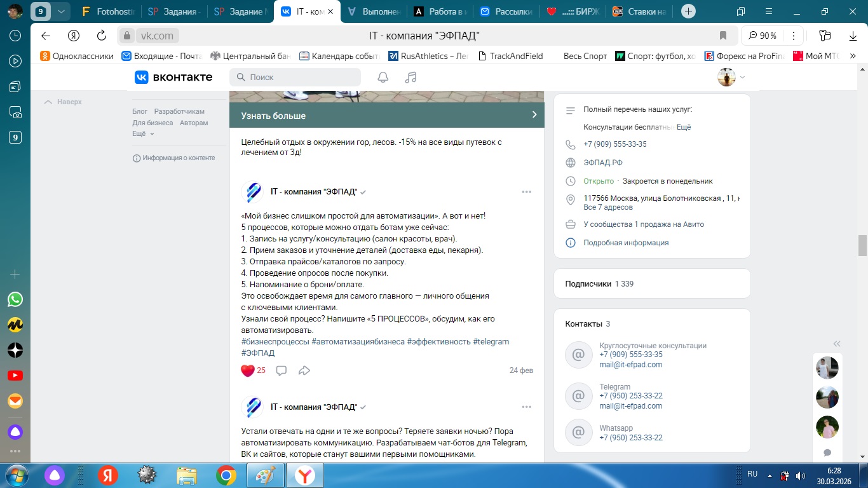Open 'У сообщества 1 продажа на Авито'
Viewport: 868px width, 488px height.
[x=644, y=224]
